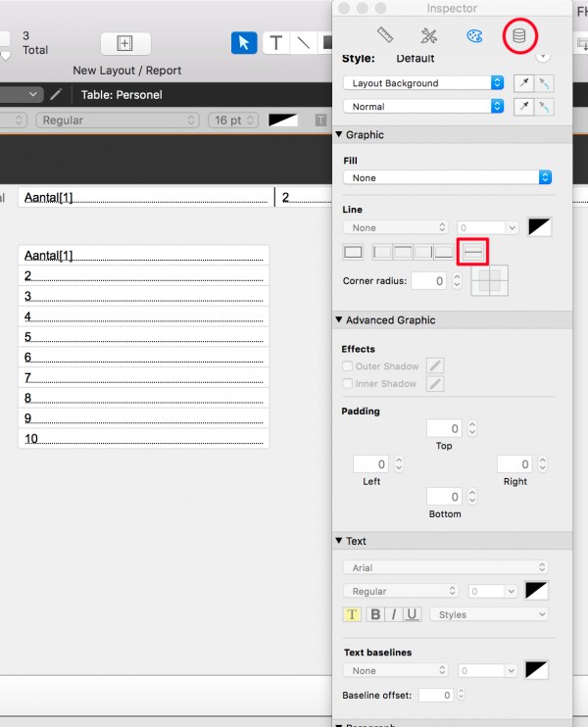Image resolution: width=588 pixels, height=727 pixels.
Task: Open the Arial font dropdown in Inspector
Action: (446, 567)
